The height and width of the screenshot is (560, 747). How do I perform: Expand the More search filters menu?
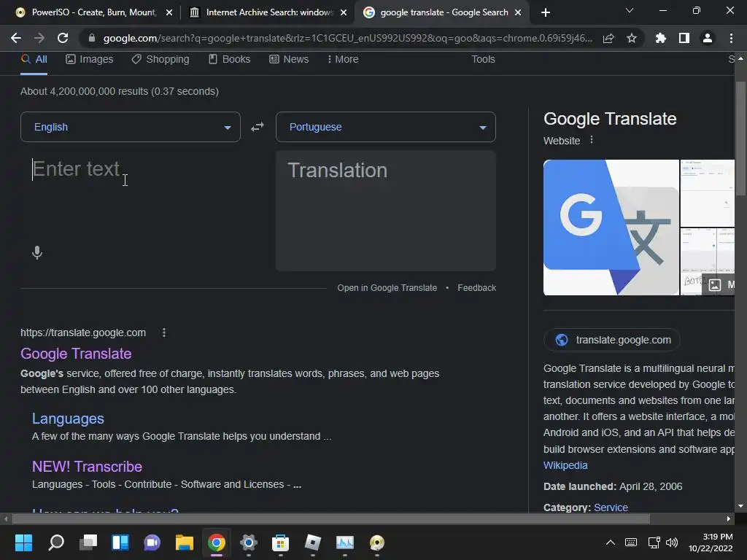coord(343,59)
